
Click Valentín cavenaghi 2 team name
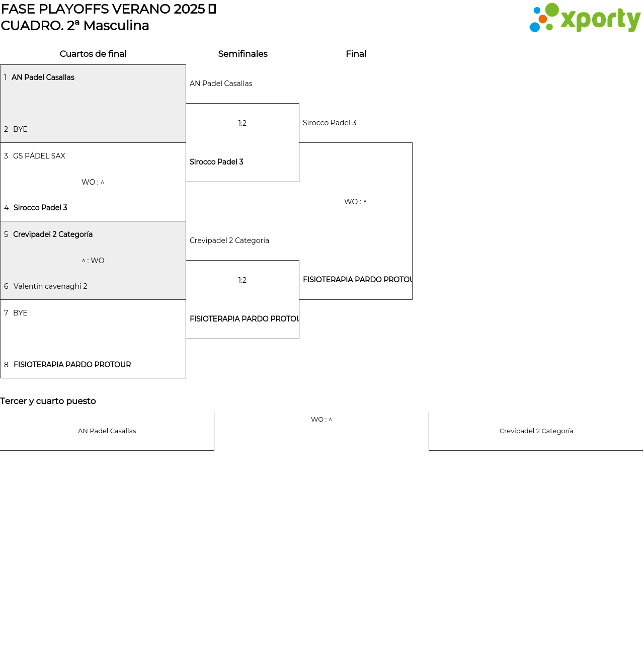(x=50, y=286)
